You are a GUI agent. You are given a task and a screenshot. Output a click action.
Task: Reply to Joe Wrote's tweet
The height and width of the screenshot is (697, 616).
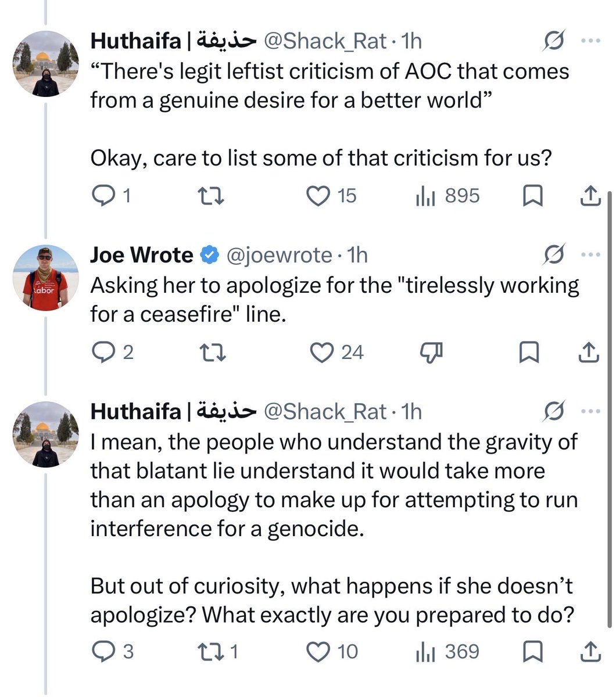pyautogui.click(x=113, y=352)
